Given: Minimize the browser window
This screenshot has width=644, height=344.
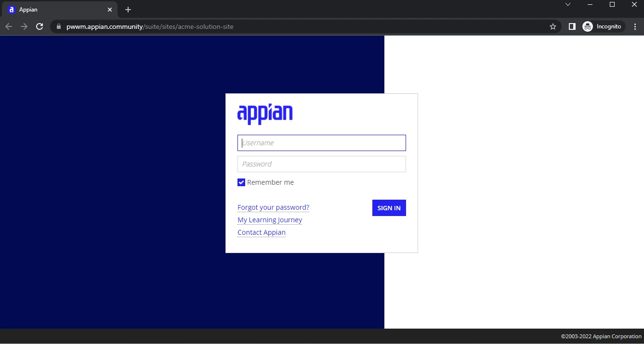Looking at the screenshot, I should pos(590,4).
